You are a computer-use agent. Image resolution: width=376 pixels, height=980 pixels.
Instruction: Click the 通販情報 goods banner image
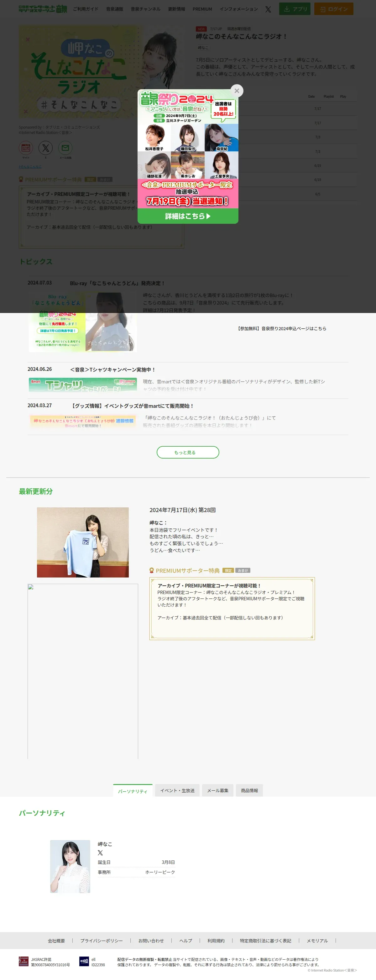click(83, 421)
